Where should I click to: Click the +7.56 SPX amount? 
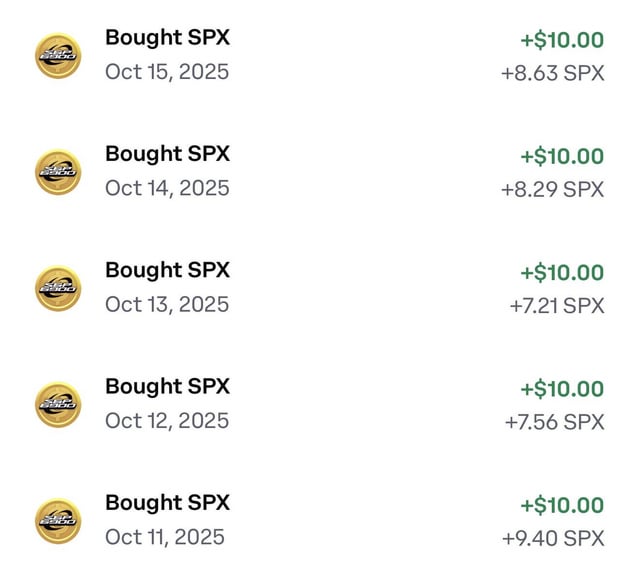click(554, 421)
